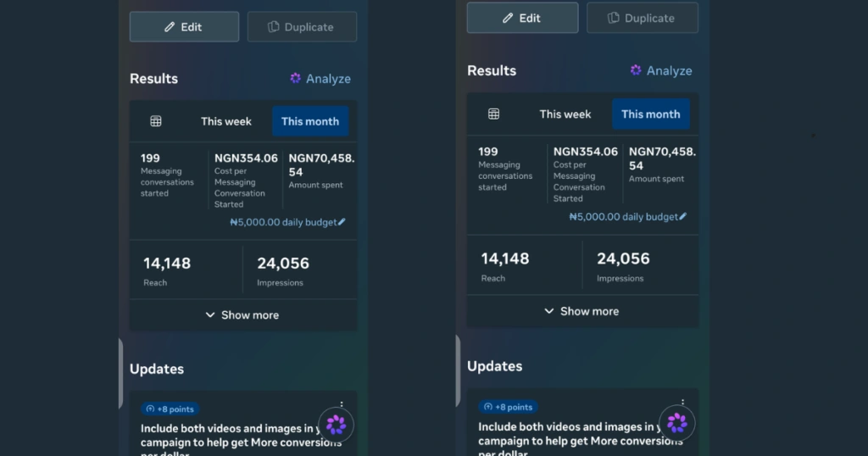Click the table view icon in right panel
The width and height of the screenshot is (868, 456).
494,114
